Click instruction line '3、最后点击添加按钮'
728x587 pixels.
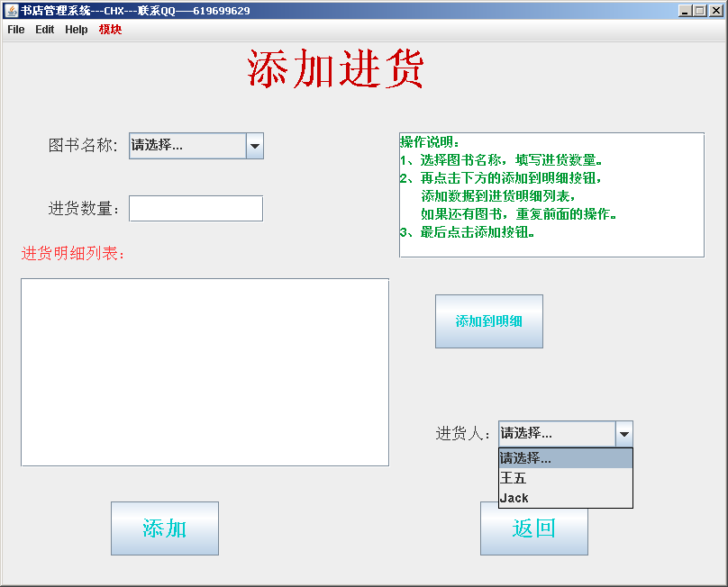click(467, 232)
